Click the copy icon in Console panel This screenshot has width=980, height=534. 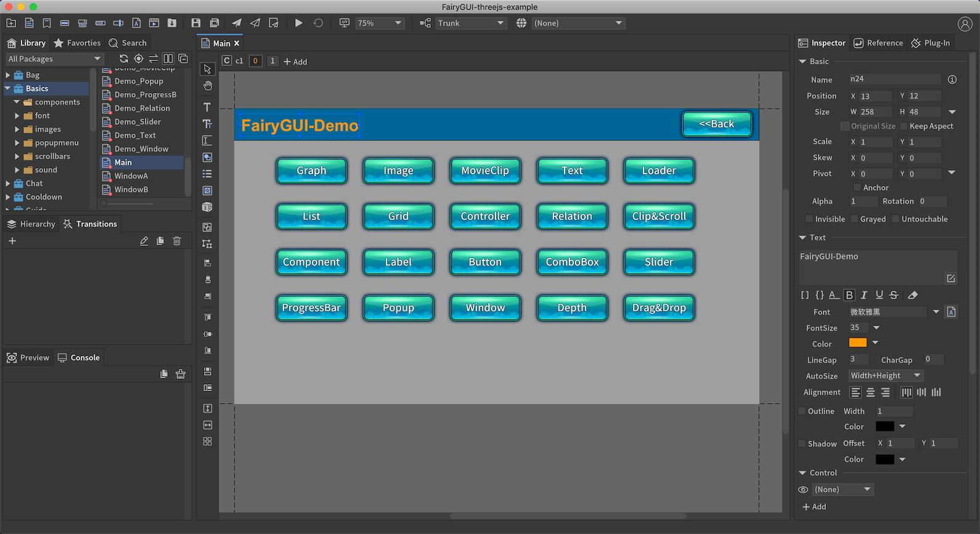tap(164, 374)
